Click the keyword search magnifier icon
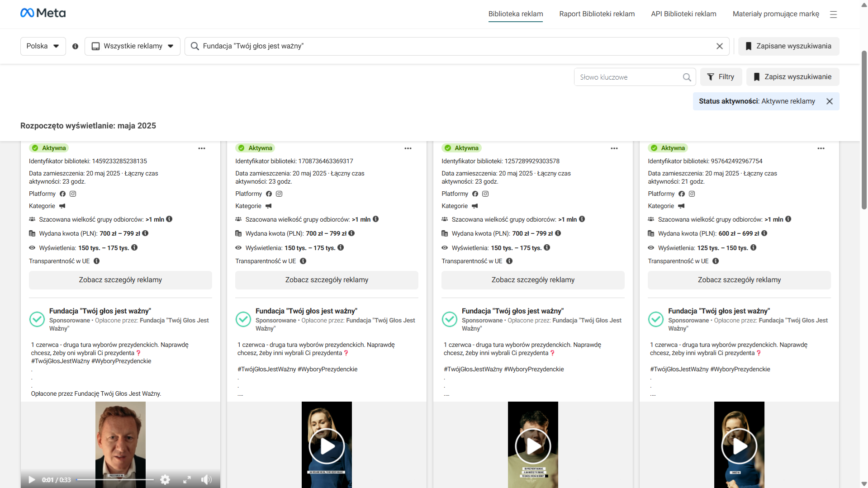 687,77
